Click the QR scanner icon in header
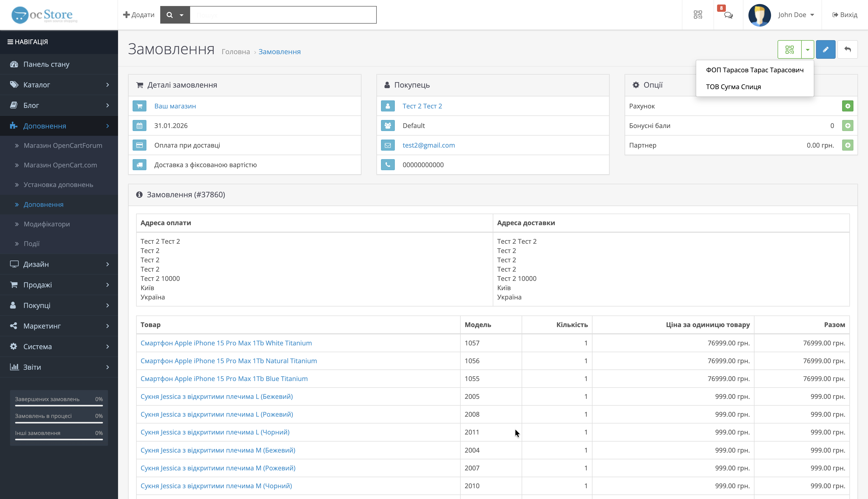Viewport: 868px width, 499px height. click(698, 15)
